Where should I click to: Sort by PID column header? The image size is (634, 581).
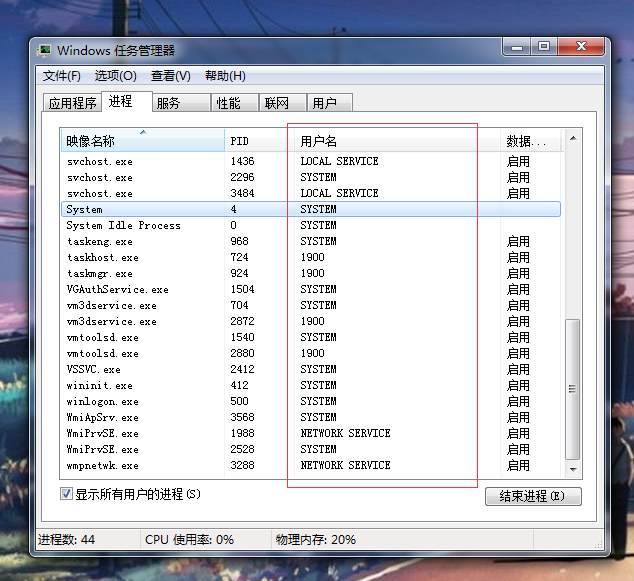point(259,141)
